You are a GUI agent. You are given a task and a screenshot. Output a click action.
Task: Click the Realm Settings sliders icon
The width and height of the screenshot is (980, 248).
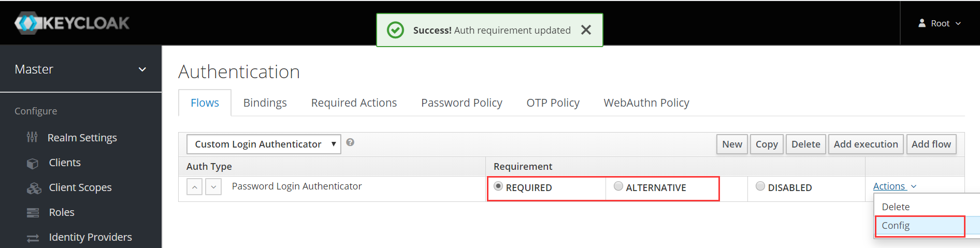tap(32, 137)
